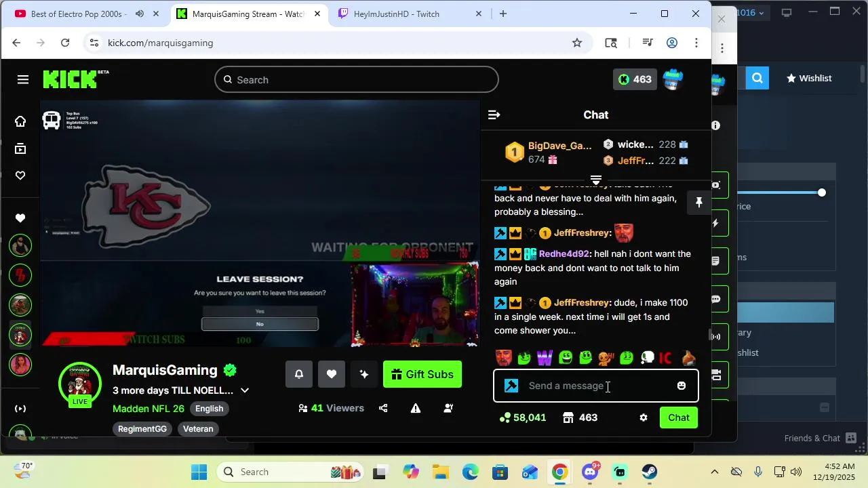Screen dimensions: 868x488
Task: Click the sparkle subscribe button
Action: 364,374
